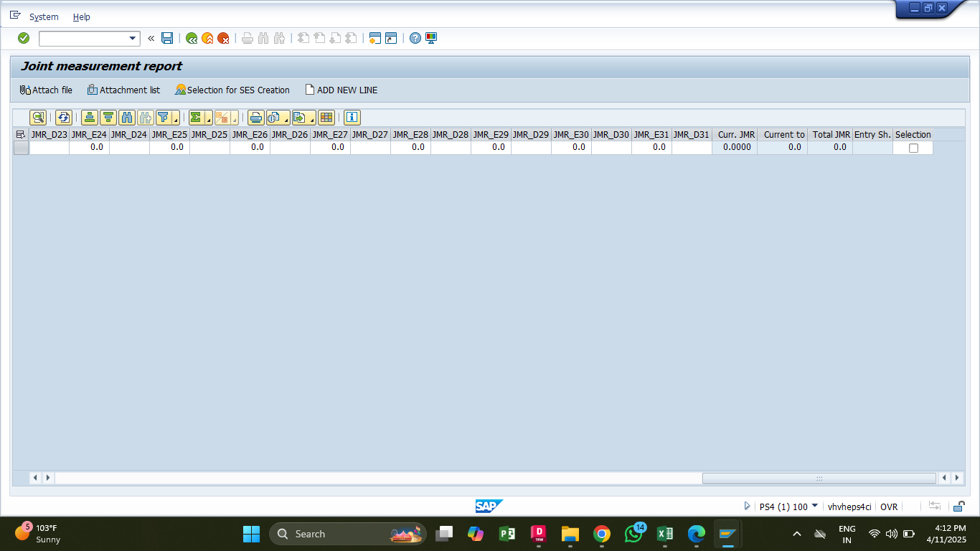Tick the Selection checkbox in first row
The image size is (980, 551).
[x=913, y=148]
